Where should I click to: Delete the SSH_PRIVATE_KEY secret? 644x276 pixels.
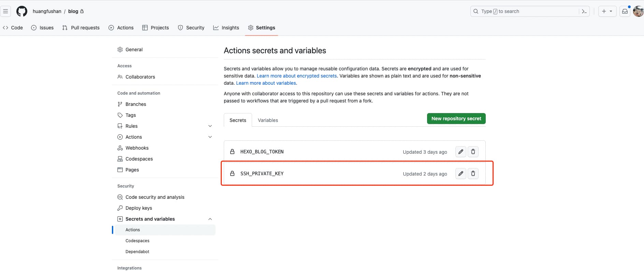tap(473, 174)
